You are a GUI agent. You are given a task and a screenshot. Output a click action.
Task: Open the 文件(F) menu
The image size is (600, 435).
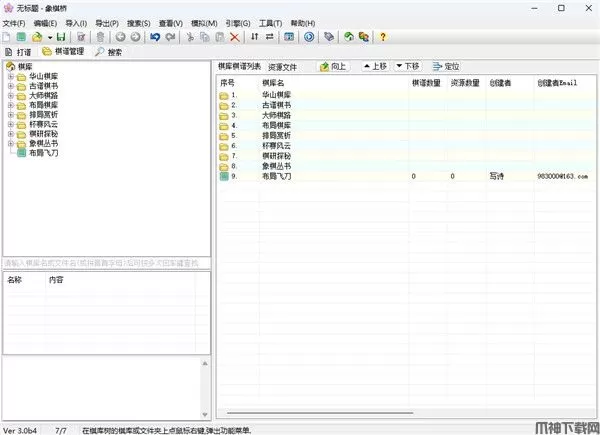click(x=14, y=23)
